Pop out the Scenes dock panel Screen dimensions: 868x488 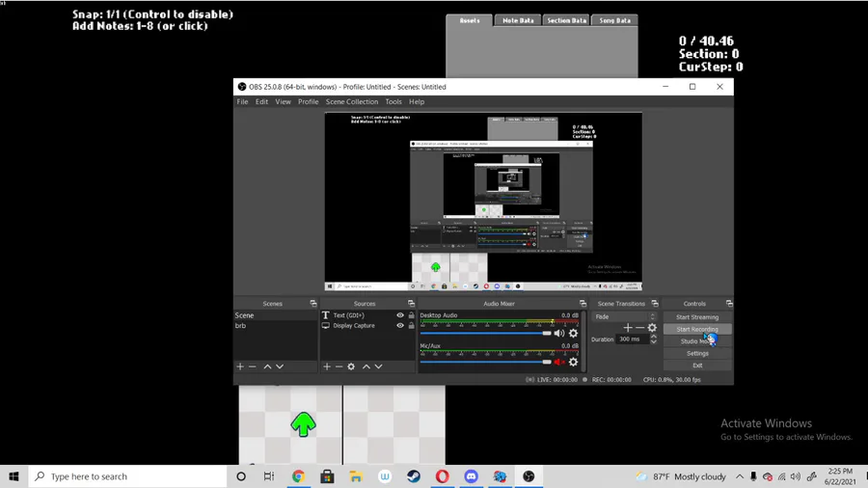coord(313,303)
